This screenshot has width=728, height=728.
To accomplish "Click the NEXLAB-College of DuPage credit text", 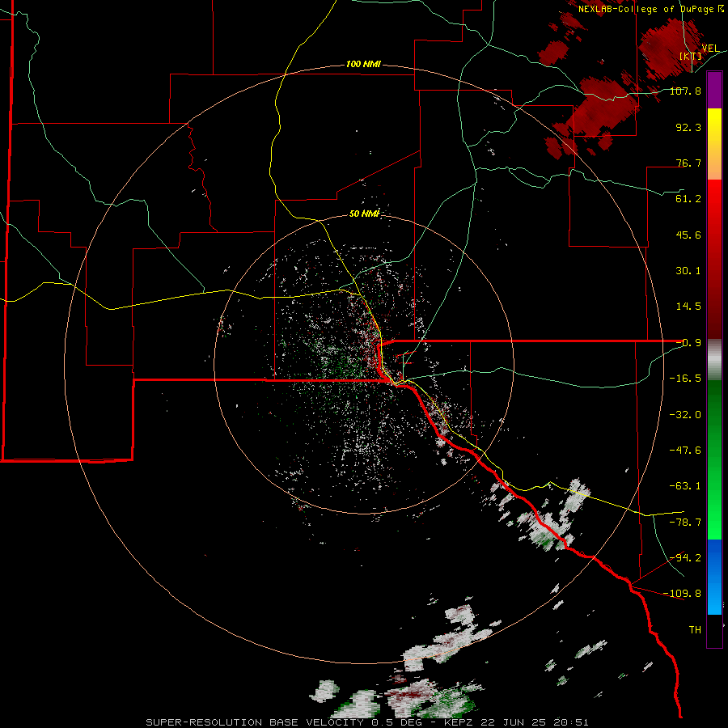I will click(650, 9).
